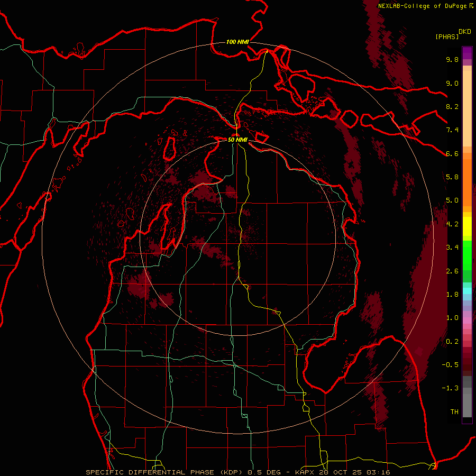Click the 0.2 color scale value
This screenshot has height=476, width=476.
[452, 342]
